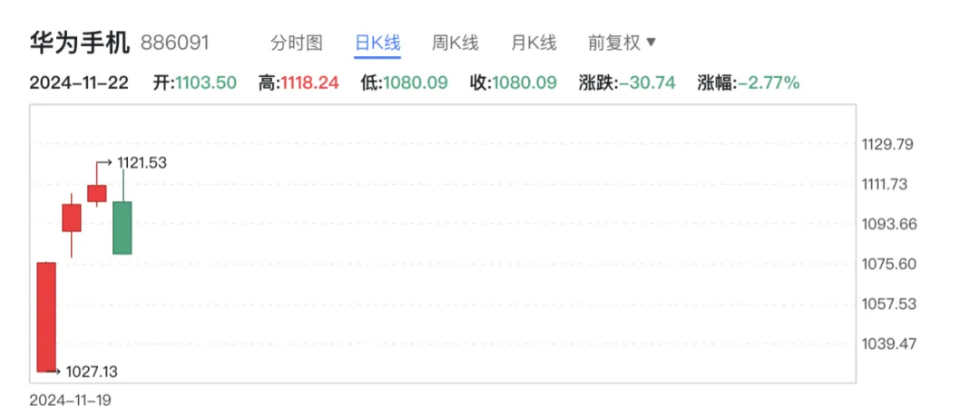Click the 1075.60 axis label
The width and height of the screenshot is (980, 416).
click(x=887, y=265)
